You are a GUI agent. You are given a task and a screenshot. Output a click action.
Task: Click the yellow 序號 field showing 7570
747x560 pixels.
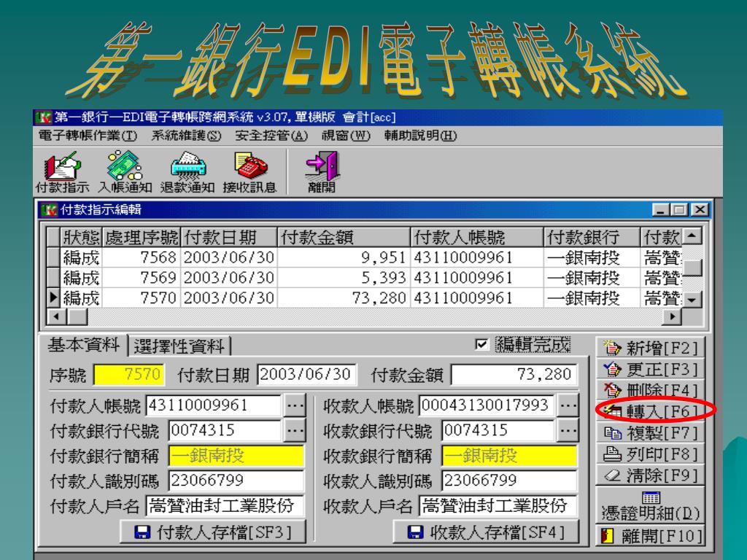(129, 374)
